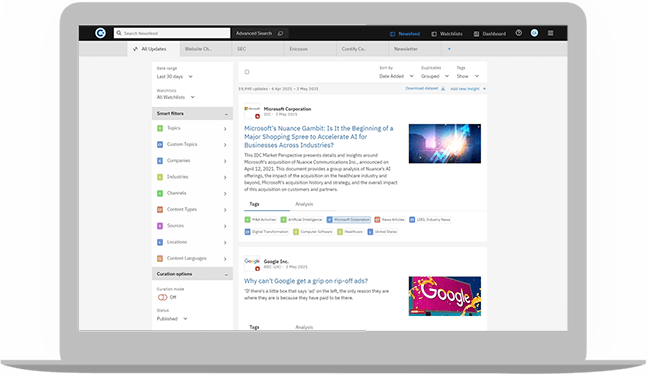Click the green Topics filter icon
This screenshot has height=375, width=648.
coord(160,129)
